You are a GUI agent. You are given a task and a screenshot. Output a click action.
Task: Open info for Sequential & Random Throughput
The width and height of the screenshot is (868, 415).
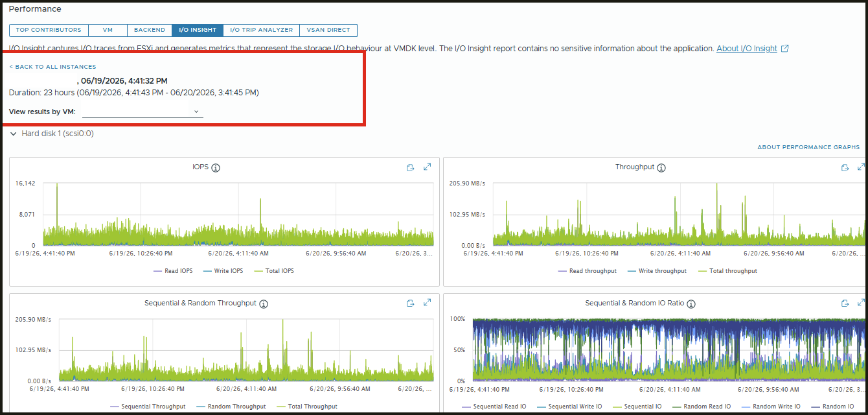pos(263,303)
